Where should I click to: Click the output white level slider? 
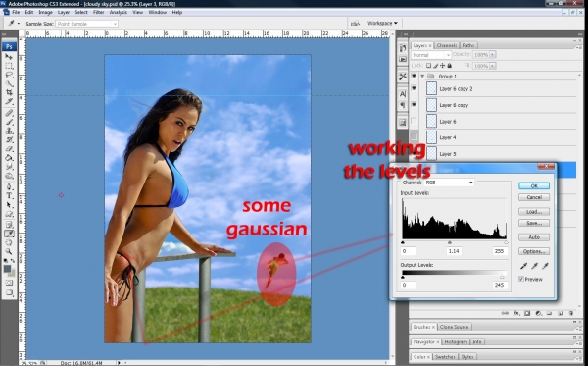coord(502,277)
